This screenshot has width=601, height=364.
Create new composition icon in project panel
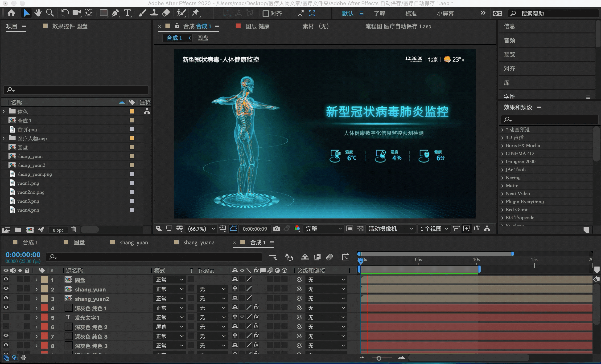(30, 230)
